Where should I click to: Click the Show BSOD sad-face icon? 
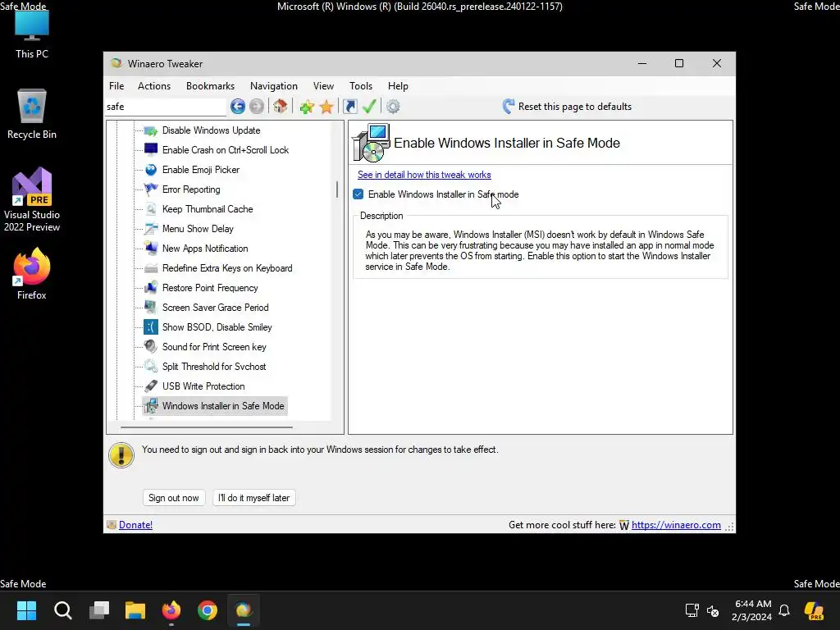[x=151, y=326]
